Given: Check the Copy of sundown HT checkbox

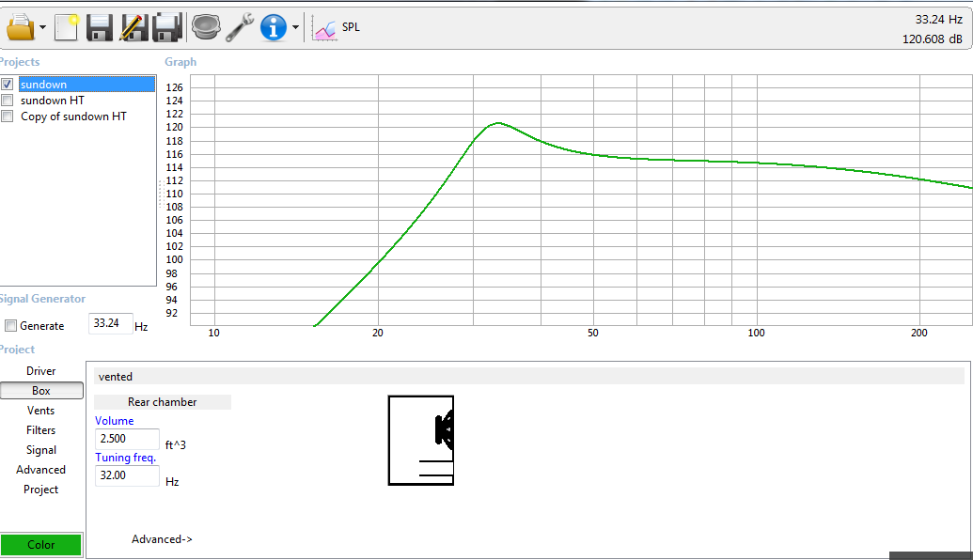Looking at the screenshot, I should pyautogui.click(x=8, y=116).
